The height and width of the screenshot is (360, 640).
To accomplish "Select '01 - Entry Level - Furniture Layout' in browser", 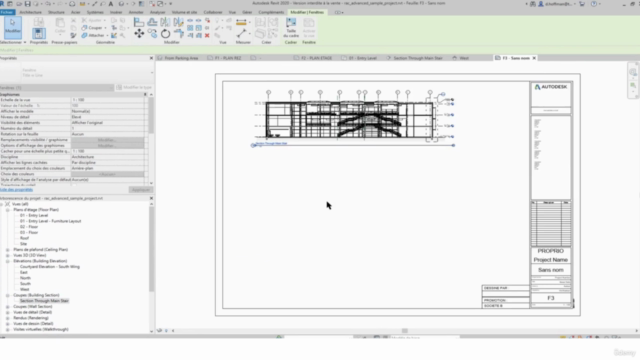I will (51, 221).
